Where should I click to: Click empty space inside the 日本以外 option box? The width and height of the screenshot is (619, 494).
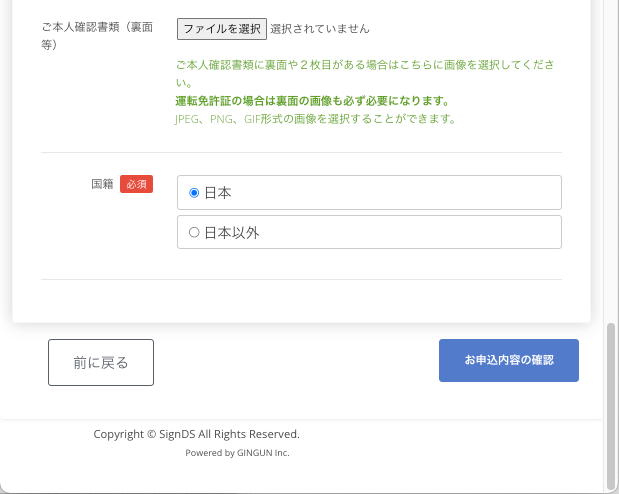click(x=400, y=232)
